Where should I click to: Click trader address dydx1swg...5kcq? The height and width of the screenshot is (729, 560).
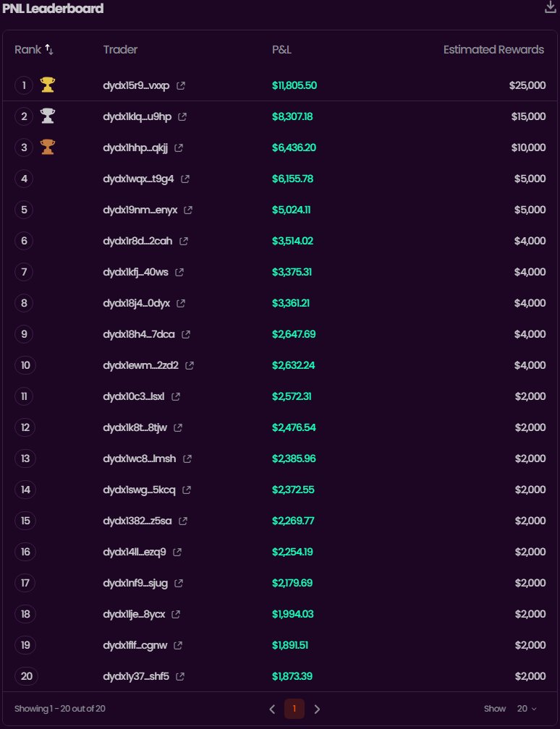139,490
